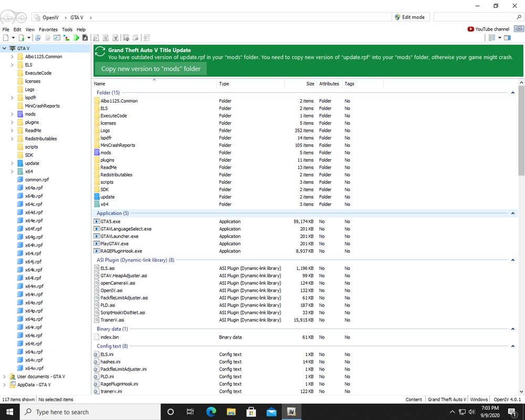525x420 pixels.
Task: Click the import files icon on the toolbar
Action: click(125, 38)
